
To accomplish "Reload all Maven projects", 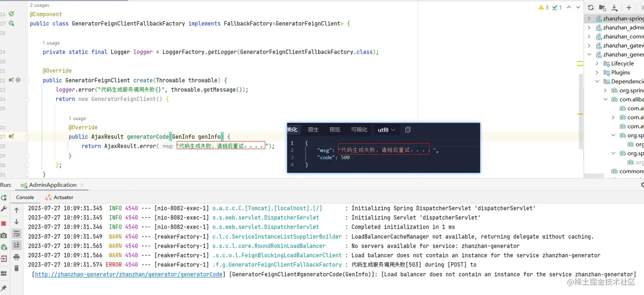I will pyautogui.click(x=591, y=8).
